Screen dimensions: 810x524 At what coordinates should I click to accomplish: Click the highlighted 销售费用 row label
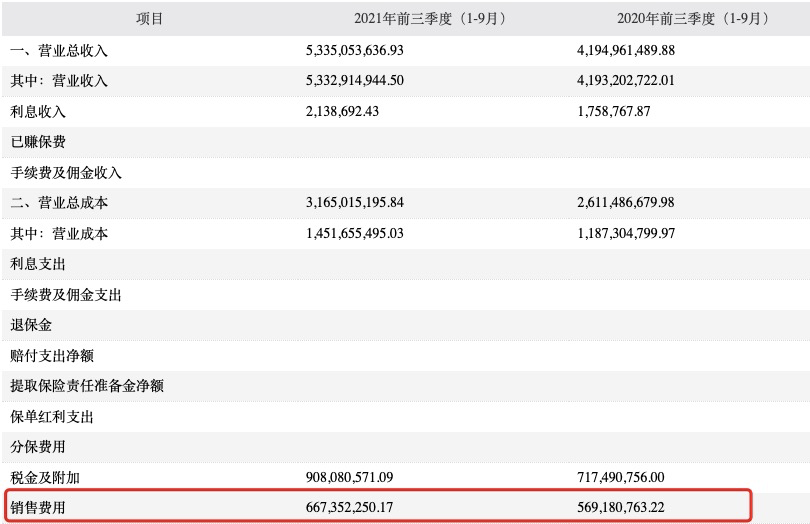pos(38,508)
